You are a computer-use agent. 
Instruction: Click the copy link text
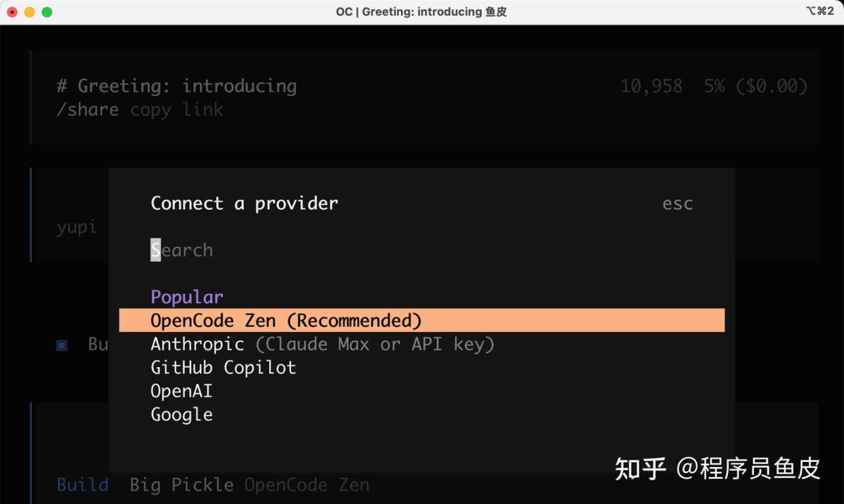[177, 109]
